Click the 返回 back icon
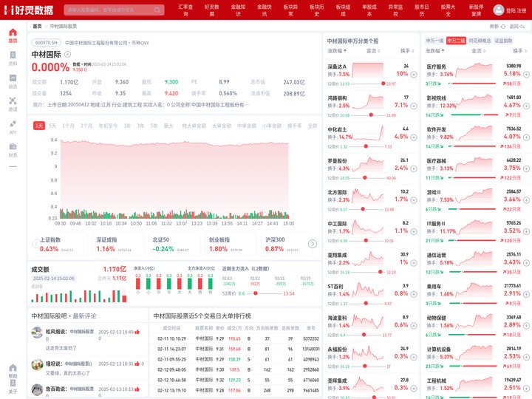 (522, 26)
